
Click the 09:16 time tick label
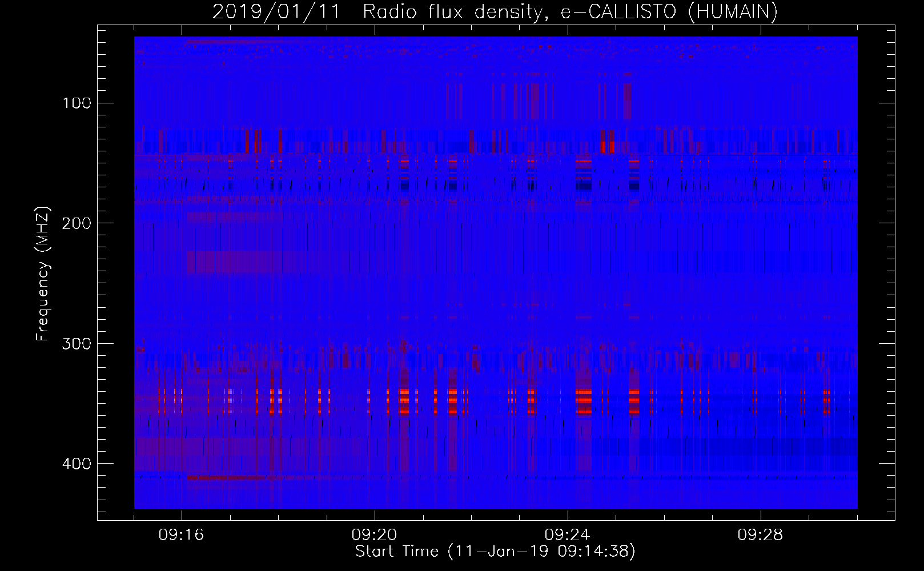(x=182, y=535)
